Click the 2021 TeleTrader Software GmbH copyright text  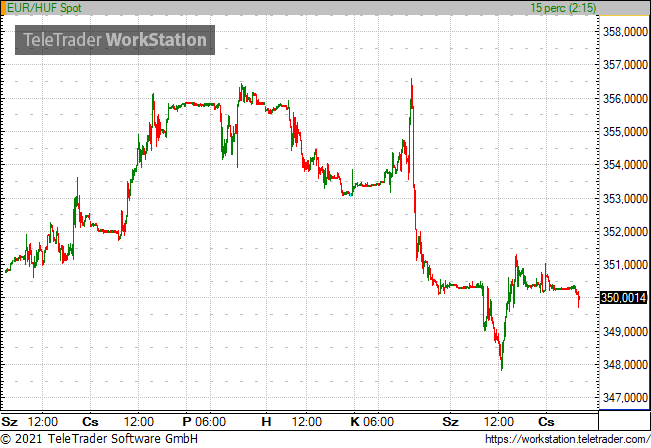click(99, 438)
